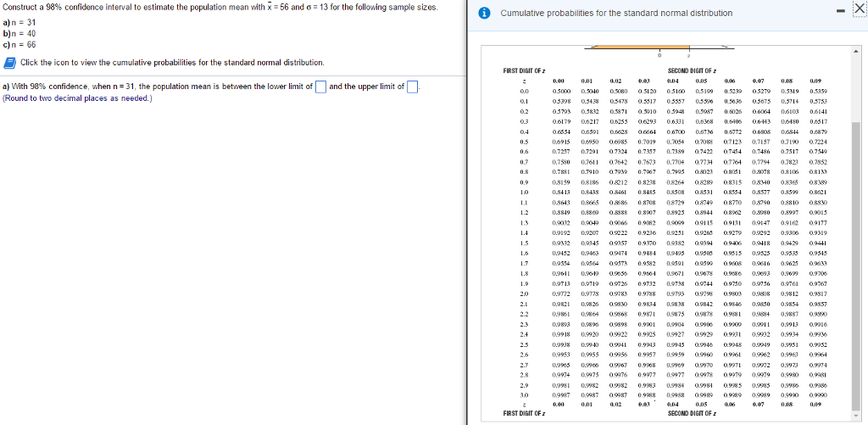Click the table cell 0.9332
Screen dimensions: 868x425
click(x=561, y=243)
